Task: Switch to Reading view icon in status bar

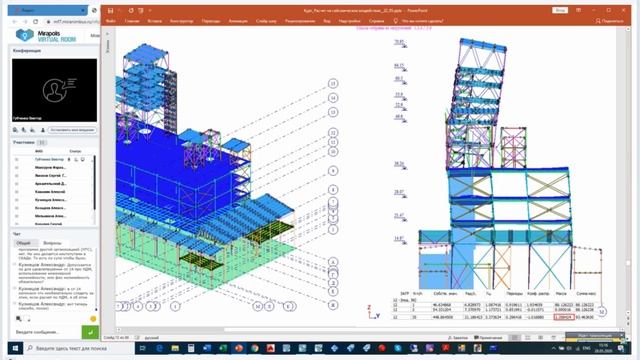Action: [x=540, y=338]
